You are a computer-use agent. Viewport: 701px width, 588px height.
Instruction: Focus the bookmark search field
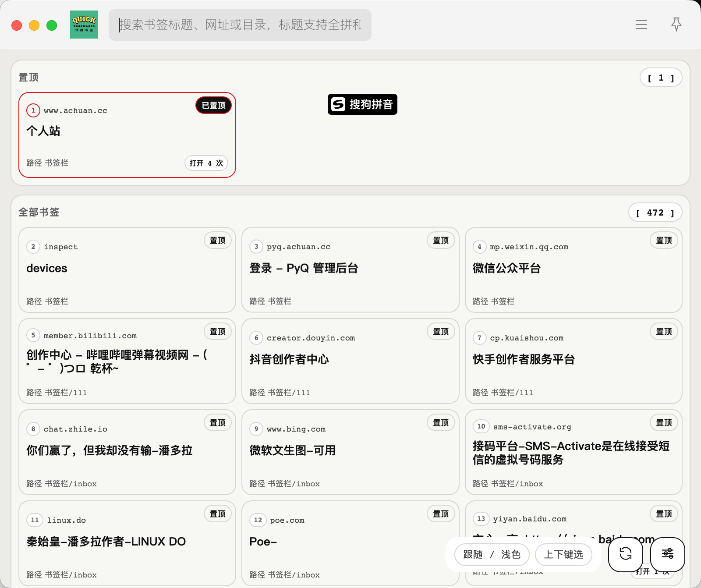pyautogui.click(x=240, y=25)
